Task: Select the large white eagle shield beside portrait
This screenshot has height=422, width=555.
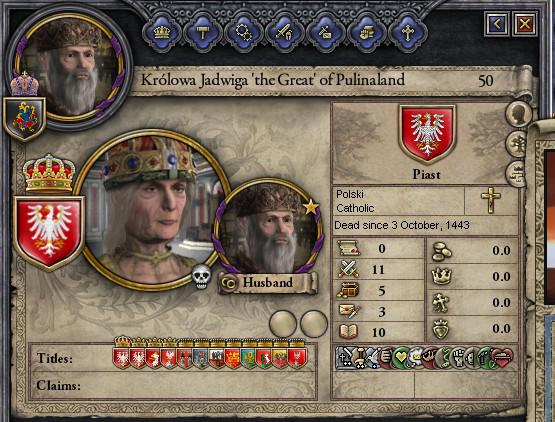Action: (x=49, y=233)
